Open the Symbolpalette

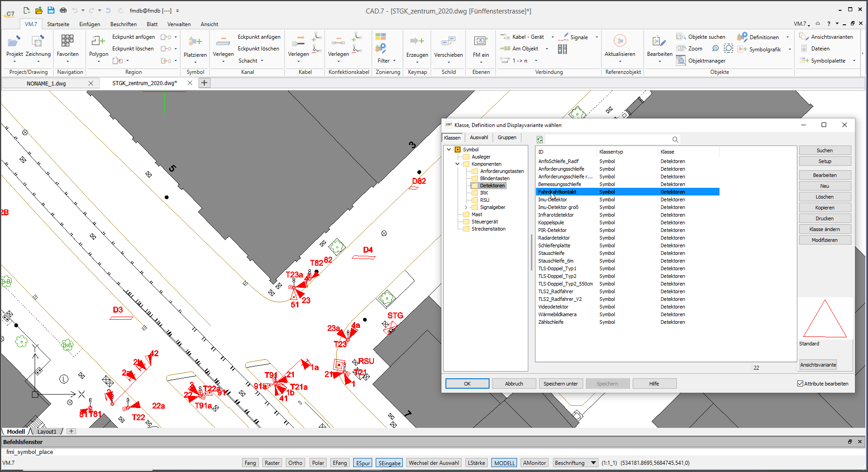[823, 61]
